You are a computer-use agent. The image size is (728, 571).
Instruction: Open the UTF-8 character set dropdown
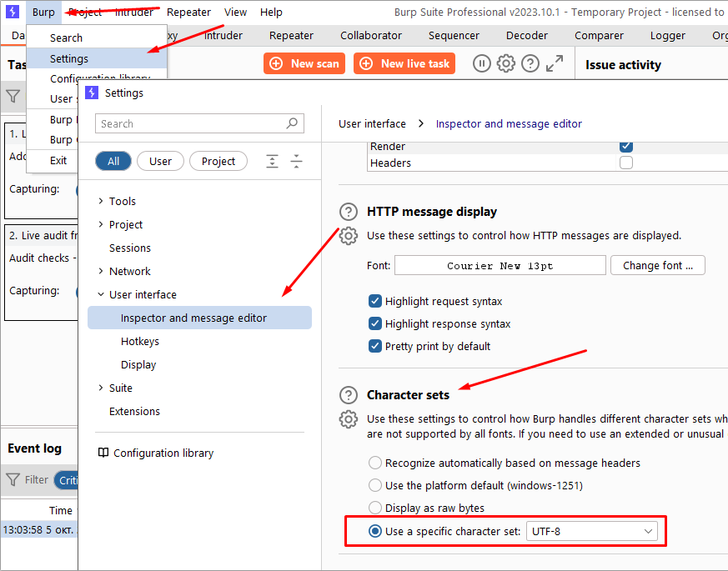(591, 531)
